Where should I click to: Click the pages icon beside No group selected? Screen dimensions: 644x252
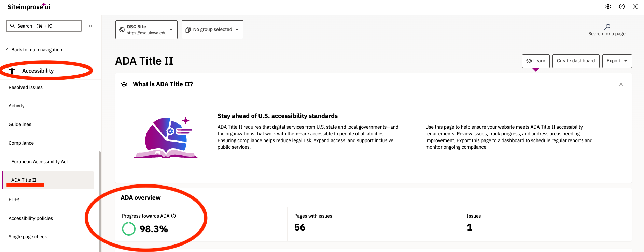pyautogui.click(x=188, y=30)
